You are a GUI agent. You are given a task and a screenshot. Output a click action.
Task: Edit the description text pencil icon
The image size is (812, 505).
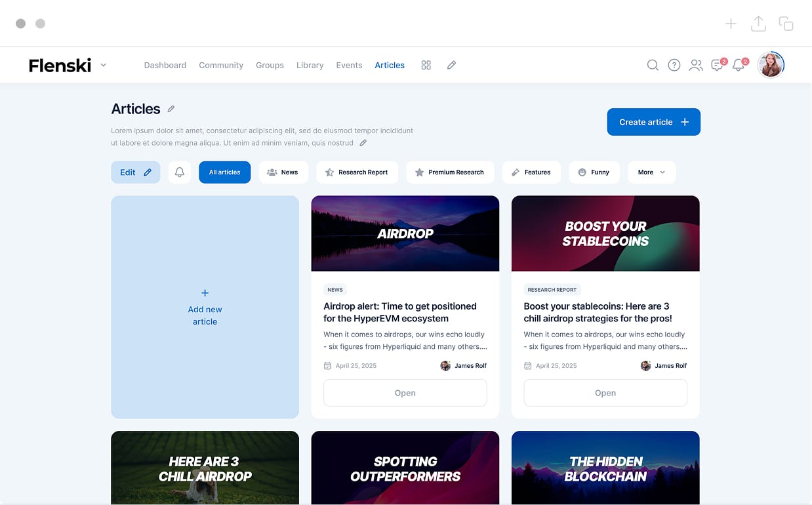tap(363, 143)
